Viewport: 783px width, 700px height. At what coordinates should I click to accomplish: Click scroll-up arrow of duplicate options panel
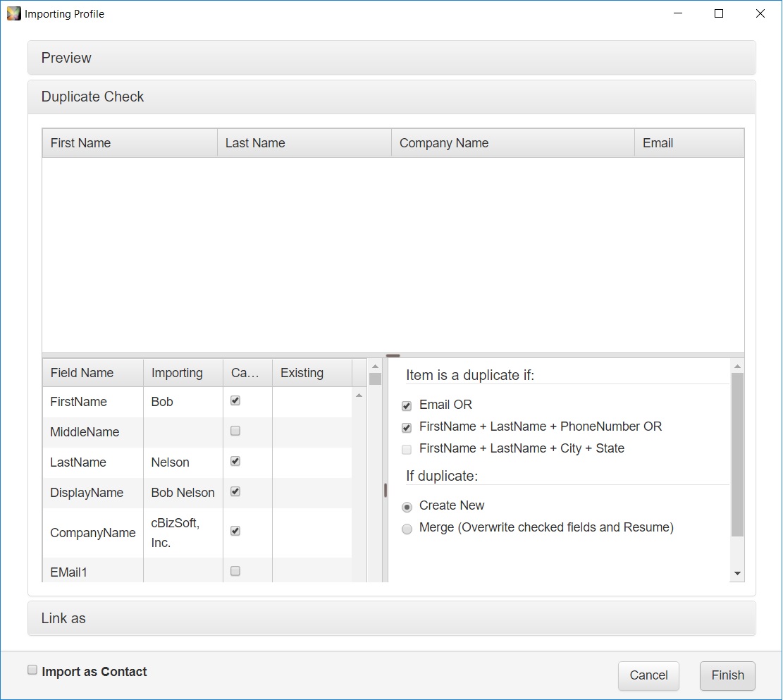click(x=738, y=367)
